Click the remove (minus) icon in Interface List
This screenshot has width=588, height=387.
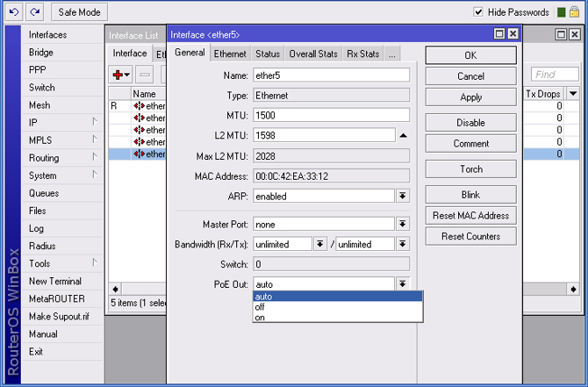coord(145,75)
